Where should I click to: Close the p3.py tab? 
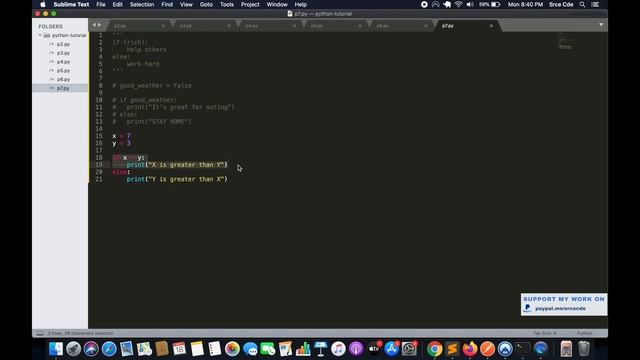pyautogui.click(x=229, y=26)
